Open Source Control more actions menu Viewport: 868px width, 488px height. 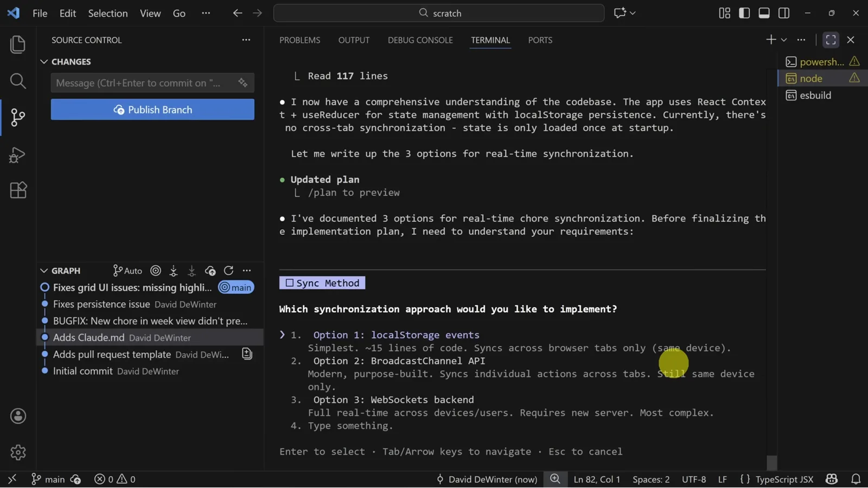tap(246, 40)
